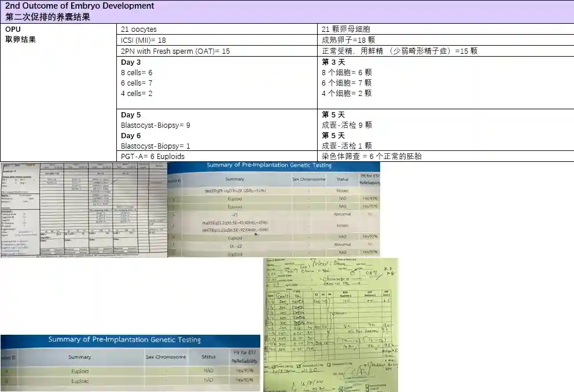Click the '第 3 天' Chinese label
574x392 pixels.
click(x=333, y=62)
